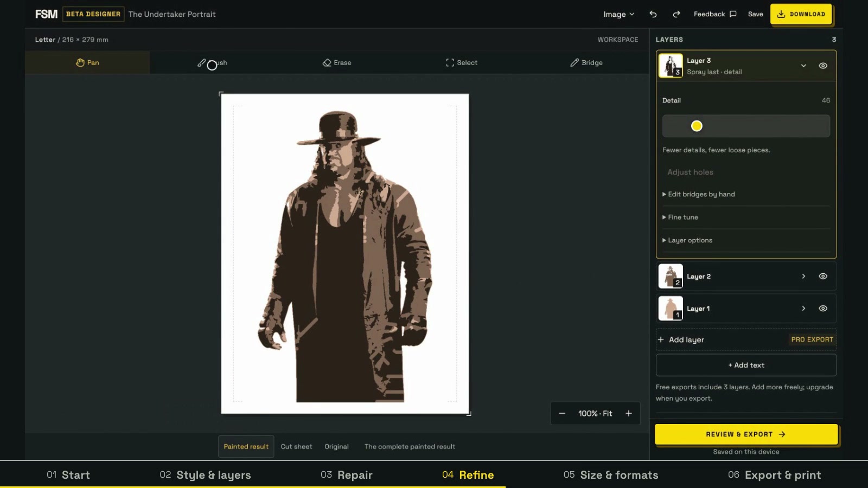Click the WORKSPACE label
The height and width of the screenshot is (488, 868).
tap(618, 40)
